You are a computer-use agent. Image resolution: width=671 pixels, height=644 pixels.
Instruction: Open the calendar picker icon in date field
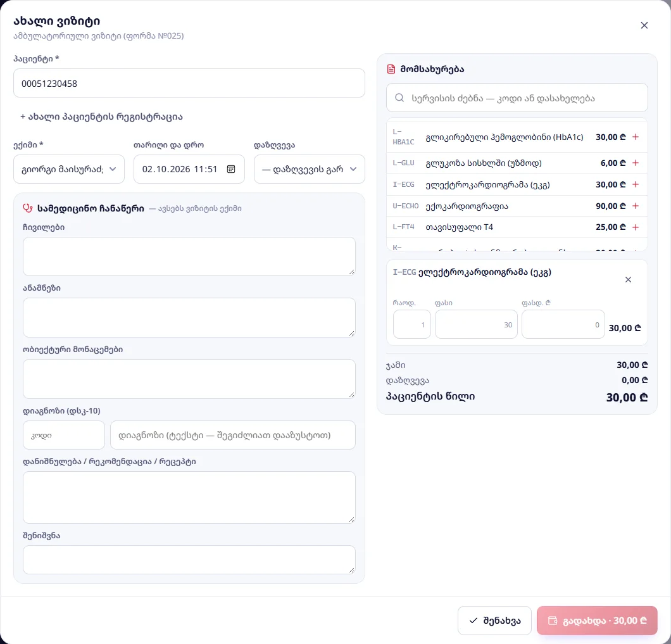click(x=231, y=169)
